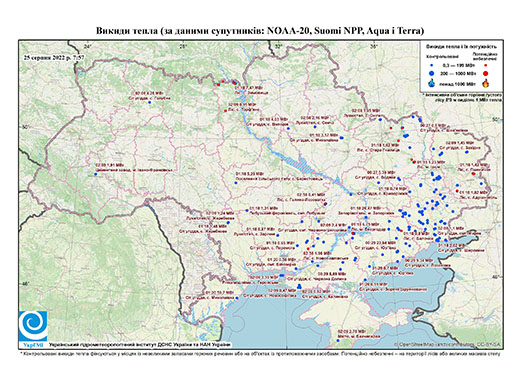Click the map title text with NOAA-20

pyautogui.click(x=260, y=31)
